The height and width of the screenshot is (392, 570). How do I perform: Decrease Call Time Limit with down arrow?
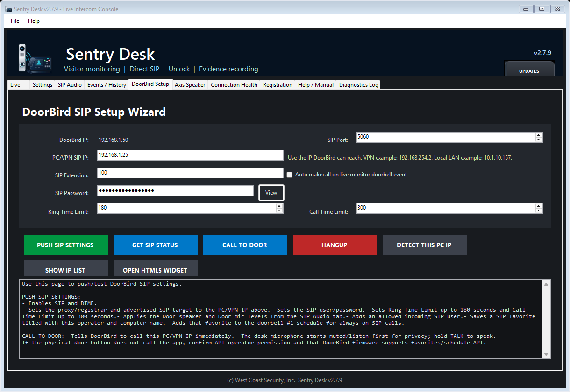tap(539, 210)
